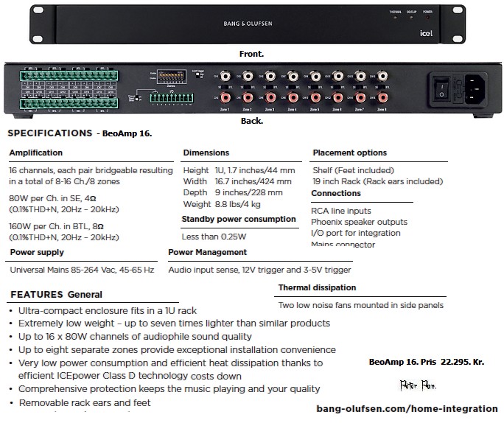Image resolution: width=504 pixels, height=423 pixels.
Task: Click the 'Power supply' heading
Action: [x=37, y=252]
